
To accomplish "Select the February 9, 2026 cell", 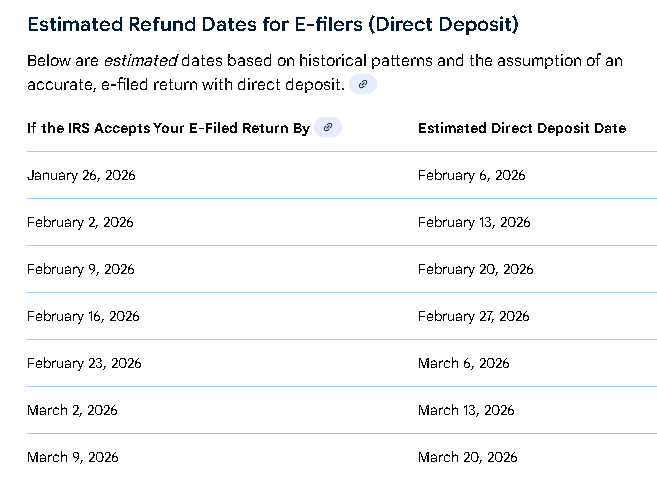I will [80, 269].
